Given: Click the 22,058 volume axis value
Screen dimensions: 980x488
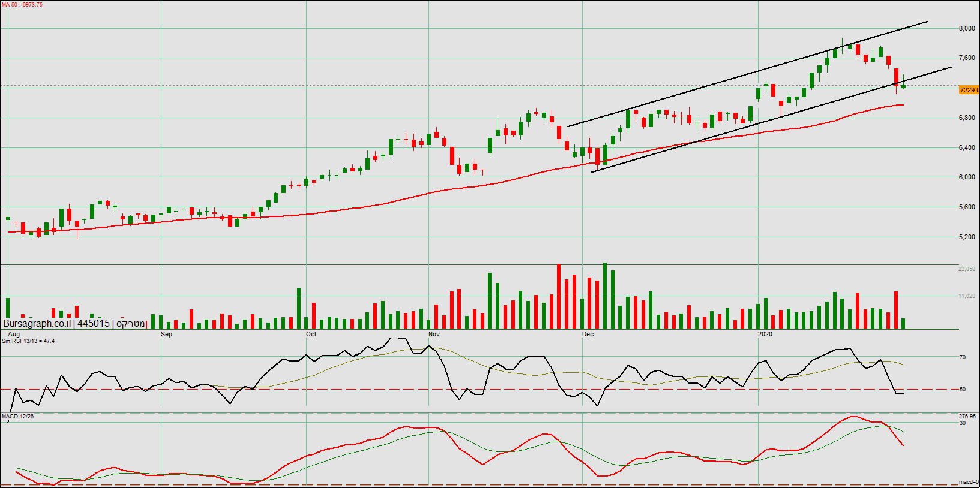Looking at the screenshot, I should pos(967,269).
